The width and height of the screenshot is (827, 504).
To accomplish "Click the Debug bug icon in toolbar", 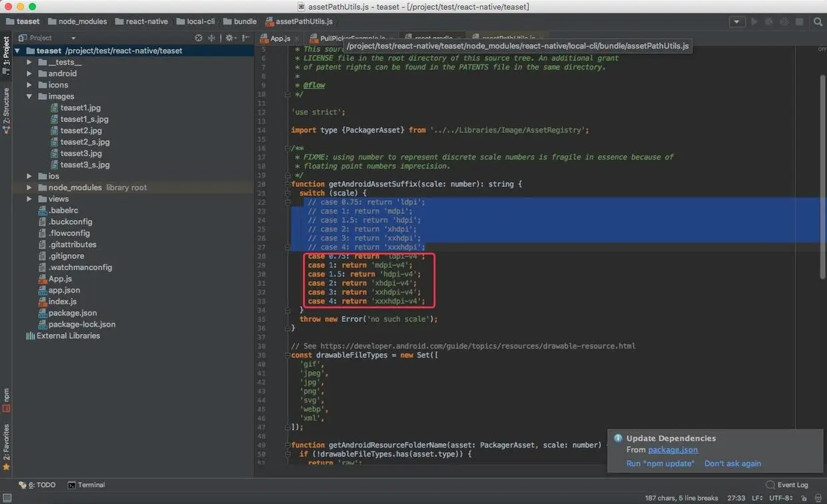I will tap(769, 21).
